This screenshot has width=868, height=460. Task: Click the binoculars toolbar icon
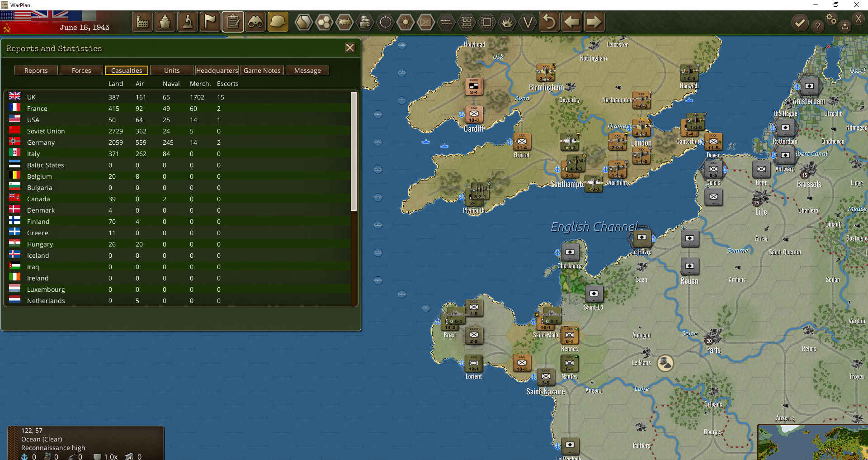255,22
